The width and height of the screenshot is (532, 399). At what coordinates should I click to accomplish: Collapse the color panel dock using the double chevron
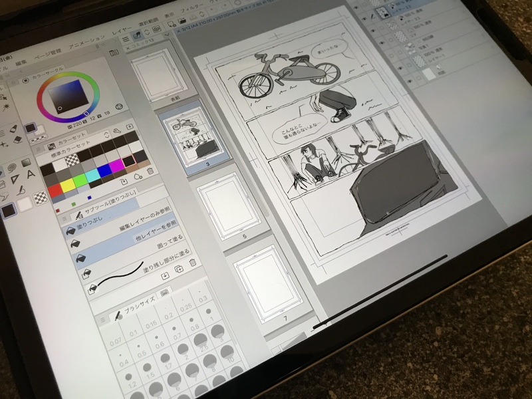coord(103,45)
